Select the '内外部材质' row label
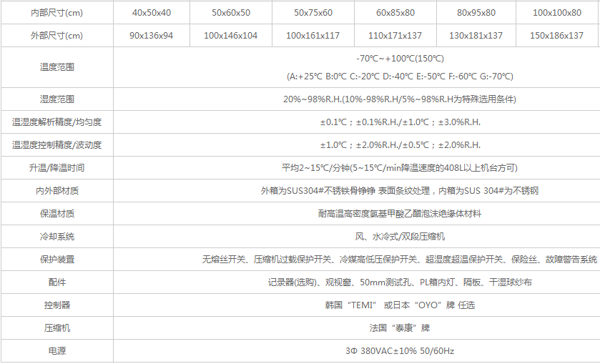The image size is (600, 364). coord(57,191)
